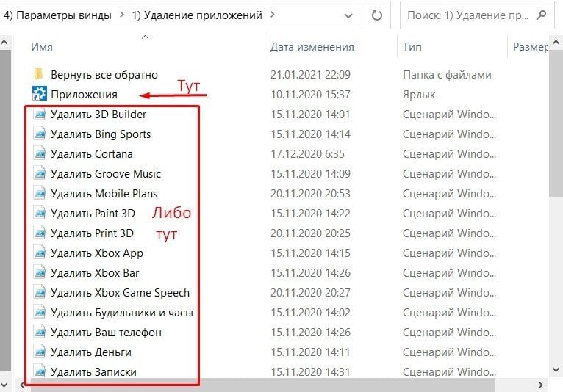The image size is (563, 392).
Task: Select file name 'Удалить Groove Music'
Action: [106, 173]
